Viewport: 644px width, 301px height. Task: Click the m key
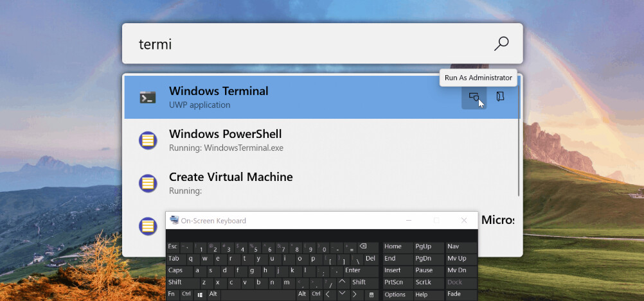click(289, 284)
